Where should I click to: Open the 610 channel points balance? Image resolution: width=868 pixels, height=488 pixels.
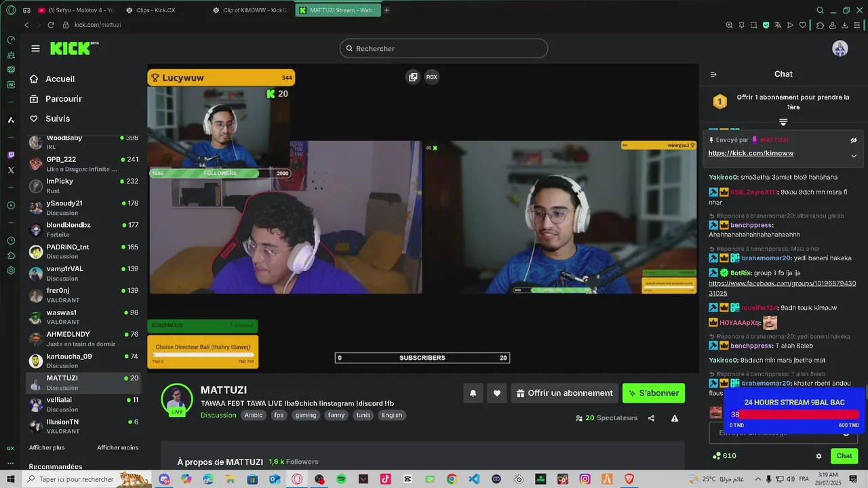724,456
